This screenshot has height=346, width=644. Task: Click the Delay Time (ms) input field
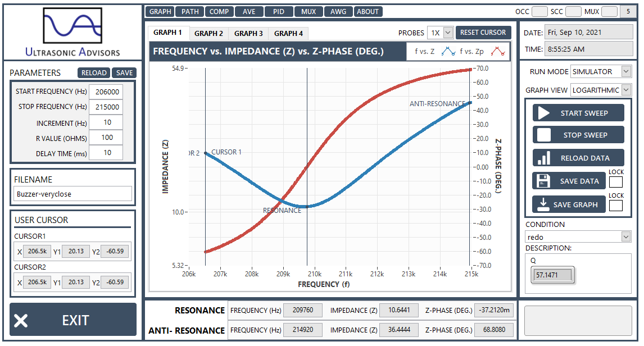(106, 153)
